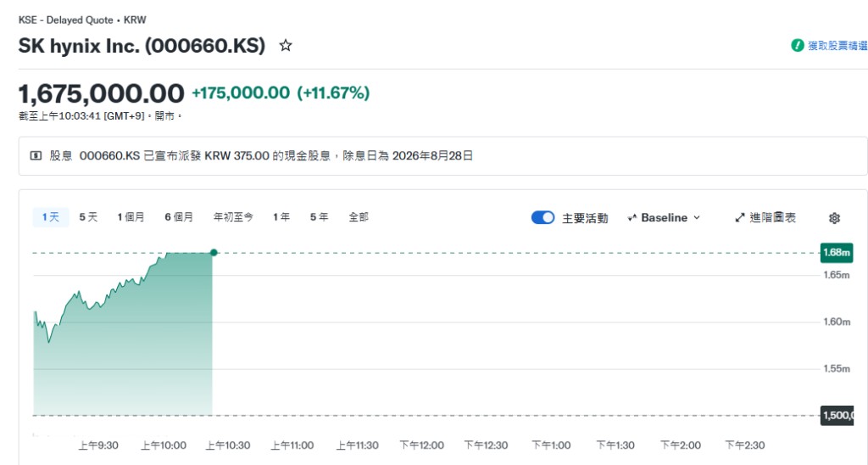Click the 下午1:30 axis label
The height and width of the screenshot is (465, 868).
[x=615, y=445]
